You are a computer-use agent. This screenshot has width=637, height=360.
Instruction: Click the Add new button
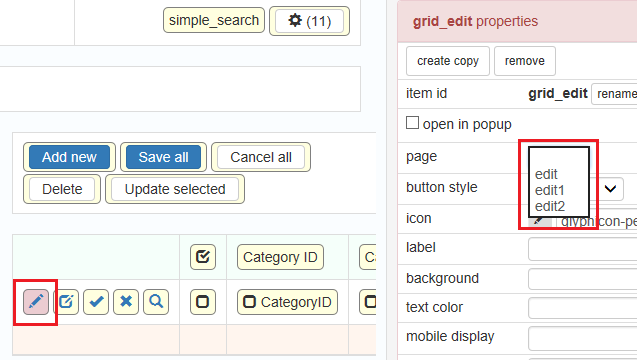pos(69,157)
